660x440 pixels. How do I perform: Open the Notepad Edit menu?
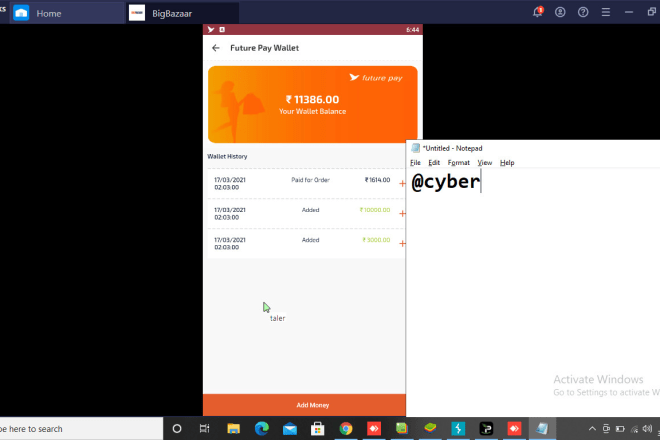pos(434,162)
